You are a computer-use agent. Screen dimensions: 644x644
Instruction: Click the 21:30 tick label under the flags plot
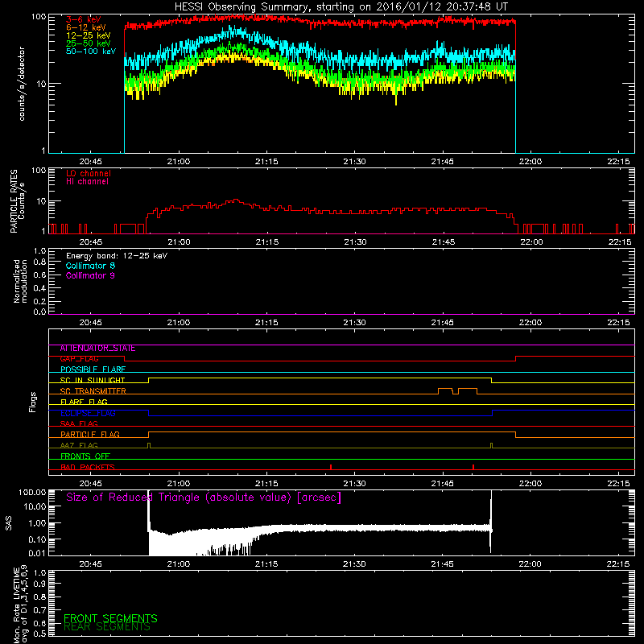coord(355,484)
